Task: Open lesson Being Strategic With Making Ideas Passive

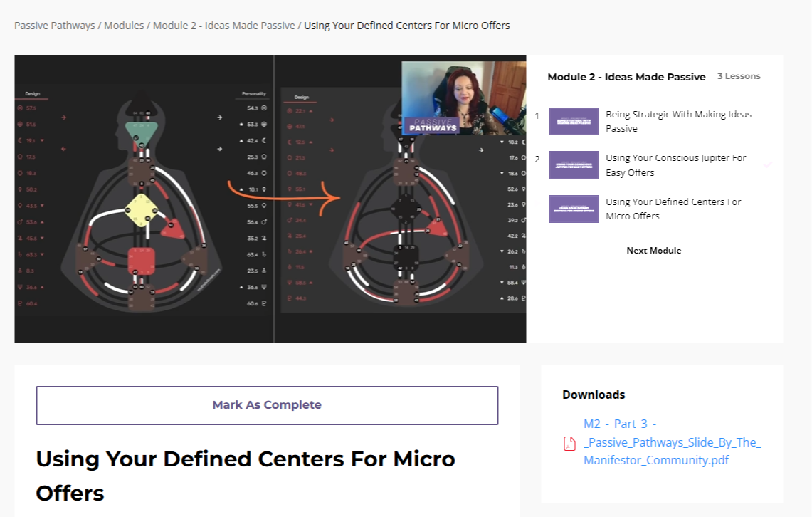Action: click(x=678, y=121)
